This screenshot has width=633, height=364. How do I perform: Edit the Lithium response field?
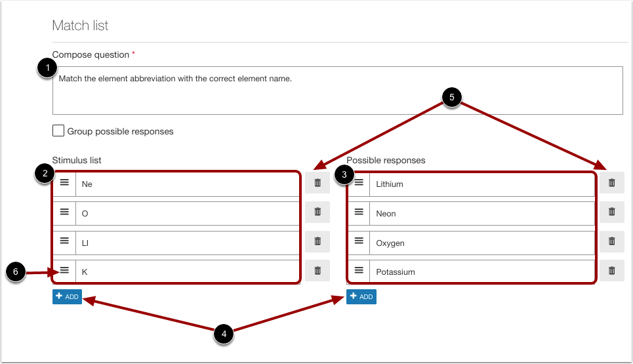482,184
